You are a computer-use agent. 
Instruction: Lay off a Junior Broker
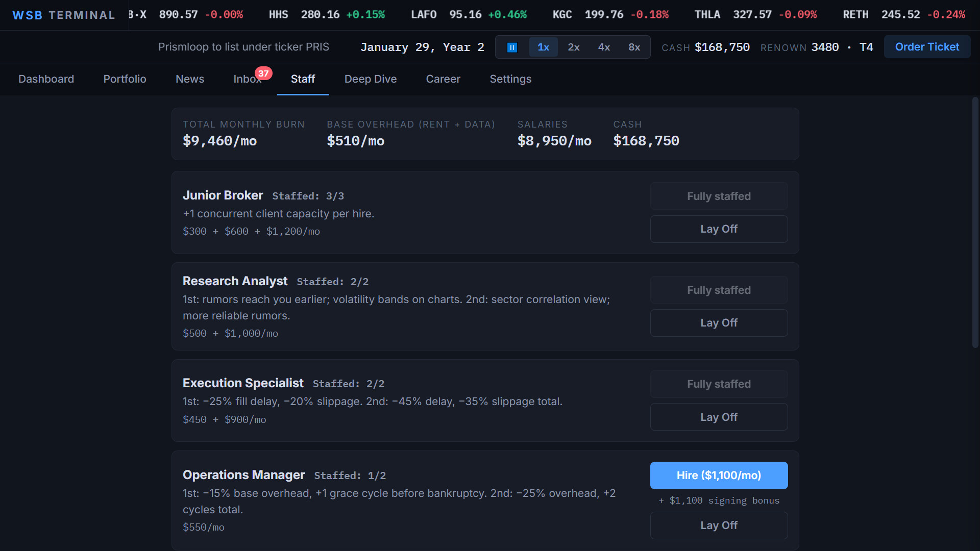coord(719,229)
